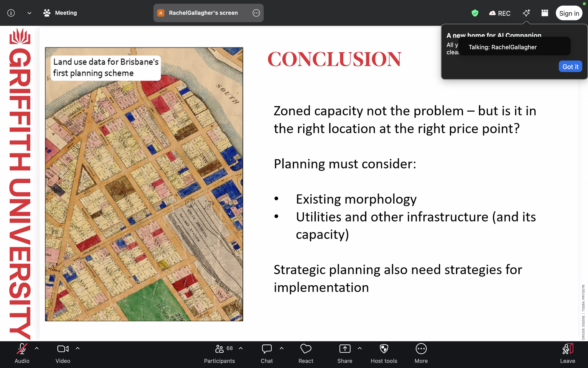Click the REC recording indicator
588x368 pixels.
[500, 13]
